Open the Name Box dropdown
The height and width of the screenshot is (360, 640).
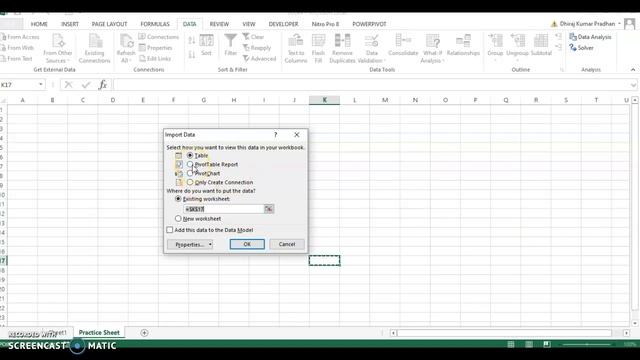click(40, 84)
